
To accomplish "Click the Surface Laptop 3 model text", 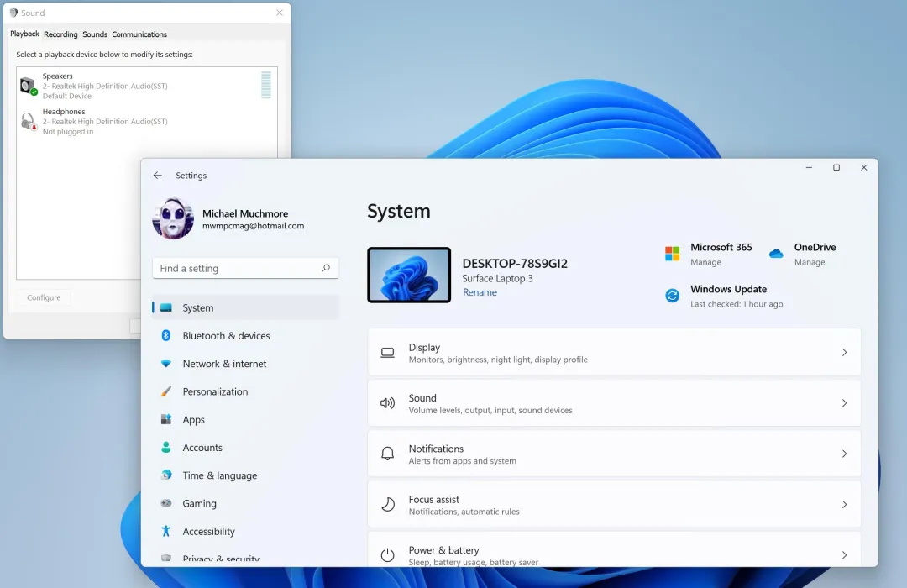I will (x=497, y=278).
